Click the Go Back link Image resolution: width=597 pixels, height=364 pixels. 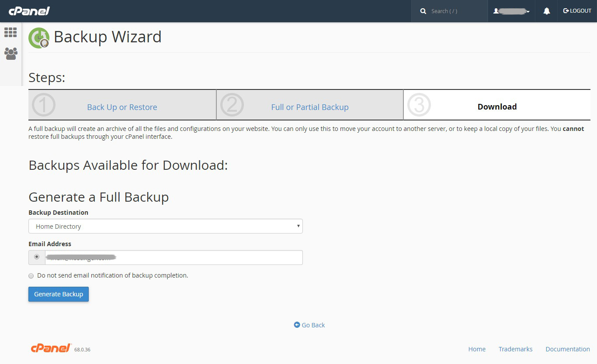click(x=309, y=325)
